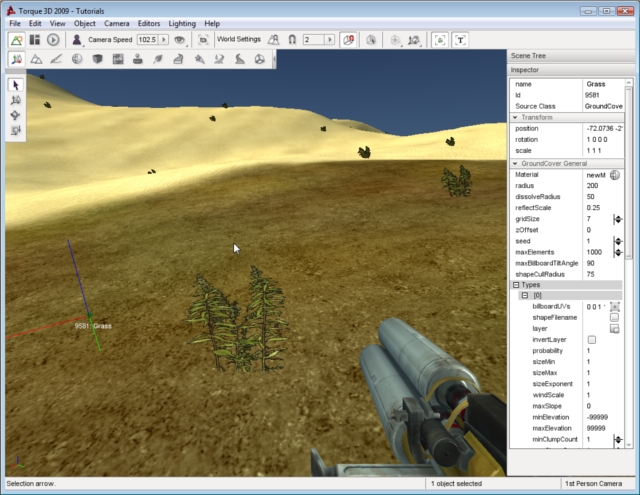Open the Editors menu
Screen dimensions: 640x495
[148, 22]
